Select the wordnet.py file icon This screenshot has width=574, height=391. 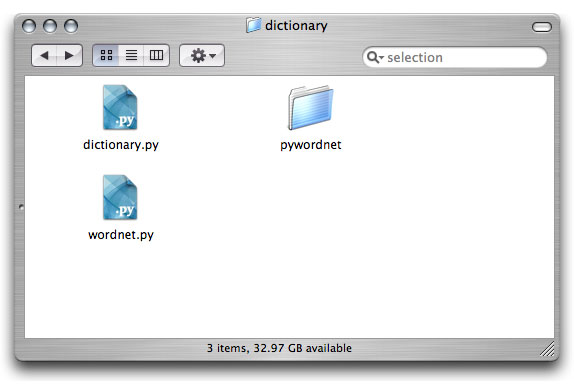[120, 197]
